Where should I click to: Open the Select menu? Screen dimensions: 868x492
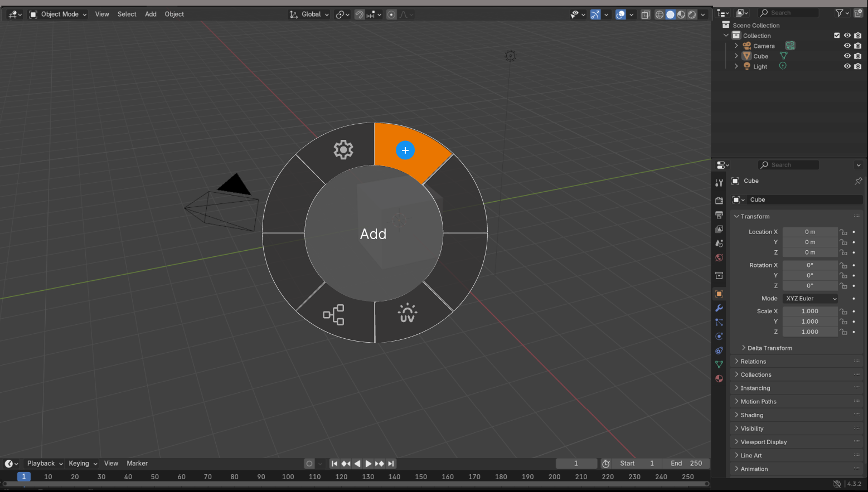click(127, 14)
